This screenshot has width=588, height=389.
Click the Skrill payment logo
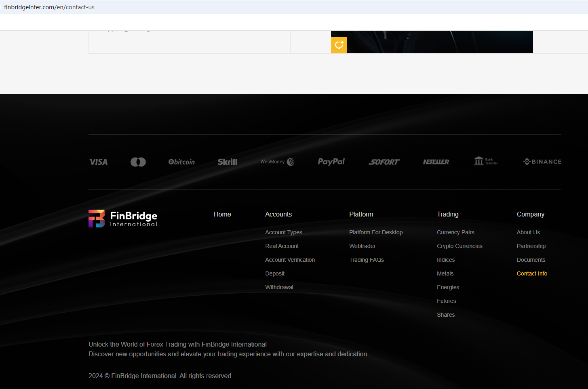click(228, 162)
